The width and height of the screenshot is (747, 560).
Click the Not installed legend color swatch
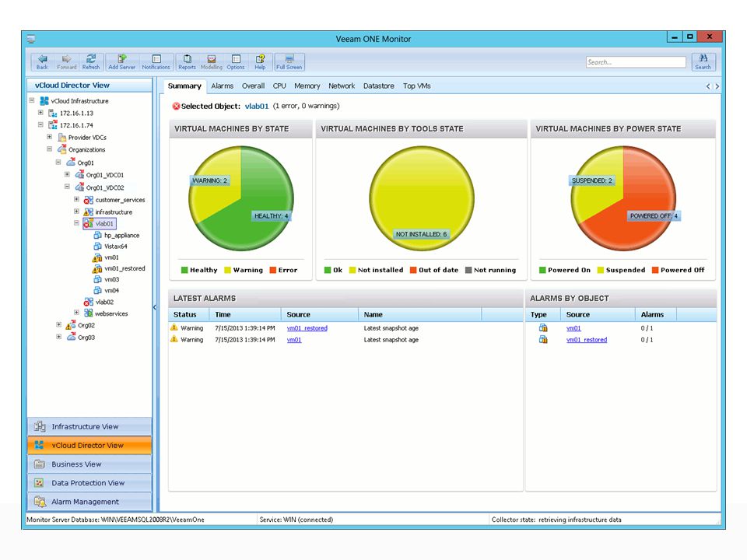click(x=352, y=270)
